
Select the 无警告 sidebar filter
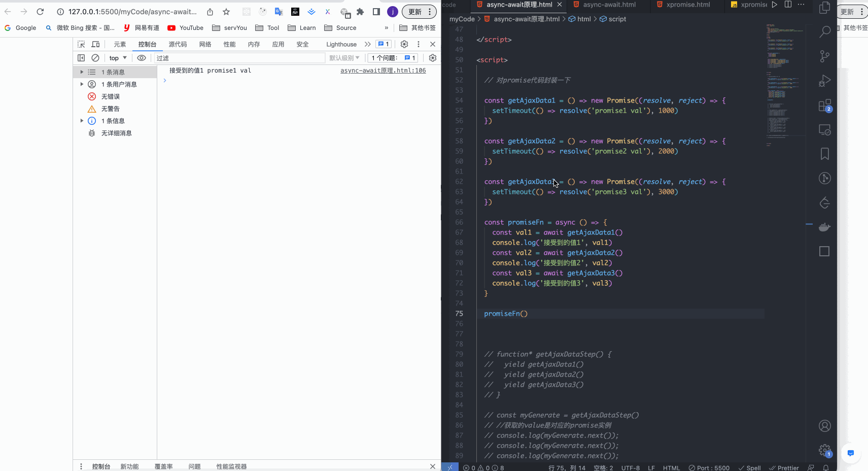pyautogui.click(x=111, y=109)
